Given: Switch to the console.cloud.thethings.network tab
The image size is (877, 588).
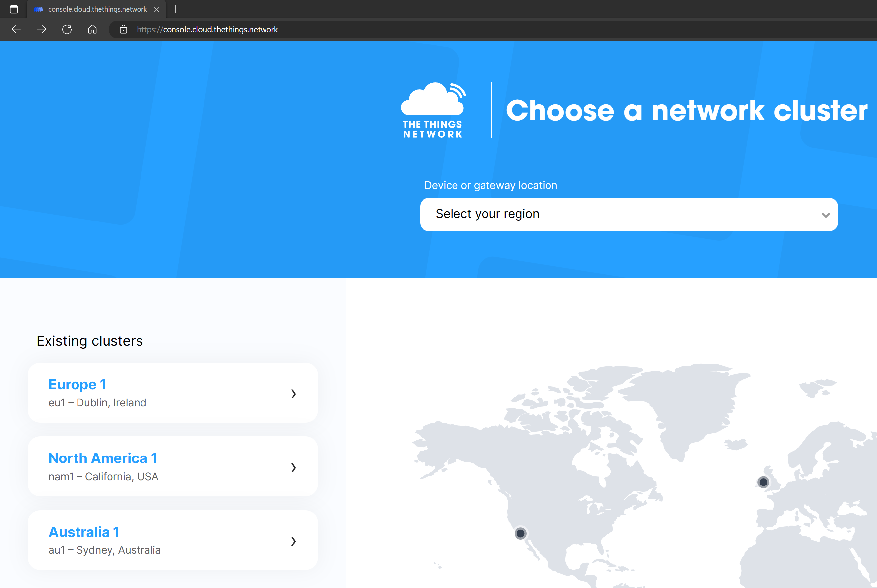Looking at the screenshot, I should [x=96, y=9].
